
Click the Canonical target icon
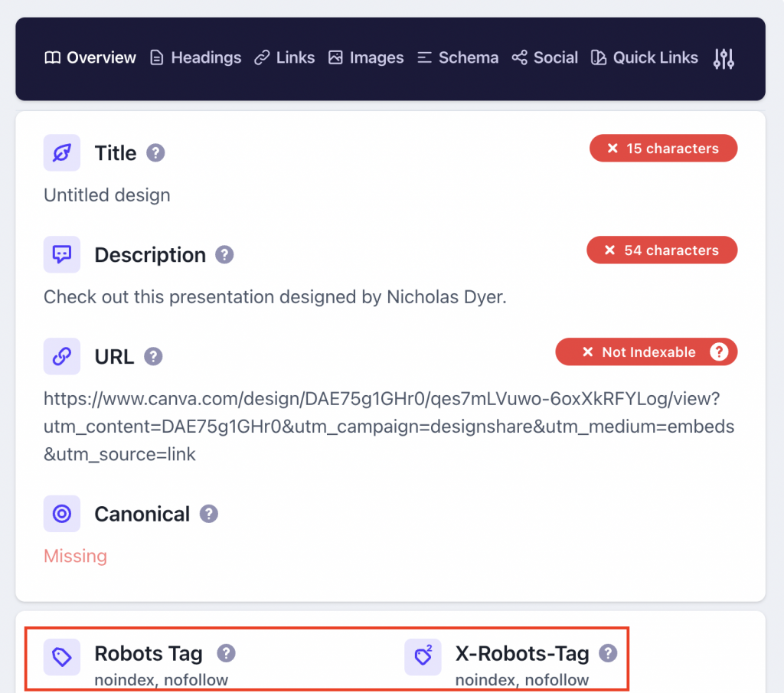click(62, 514)
